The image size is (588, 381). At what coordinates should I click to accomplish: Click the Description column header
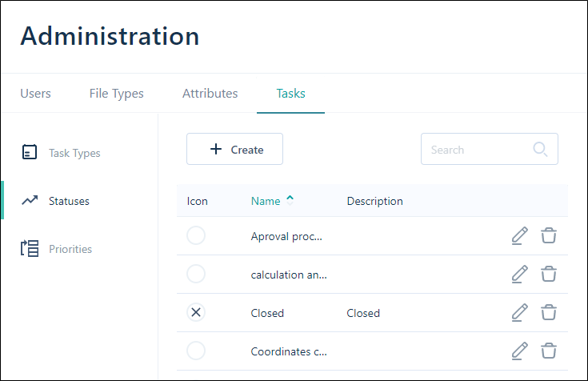[375, 201]
